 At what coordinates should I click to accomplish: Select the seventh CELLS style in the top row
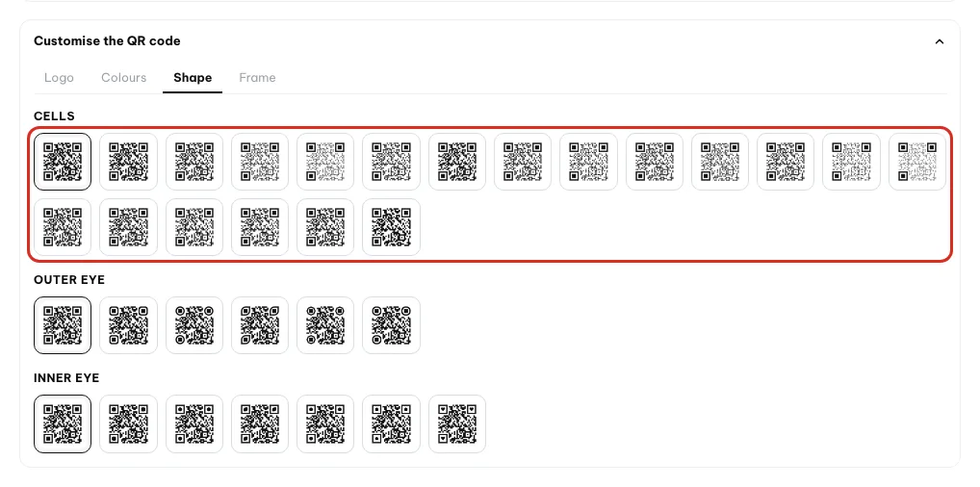click(x=457, y=162)
